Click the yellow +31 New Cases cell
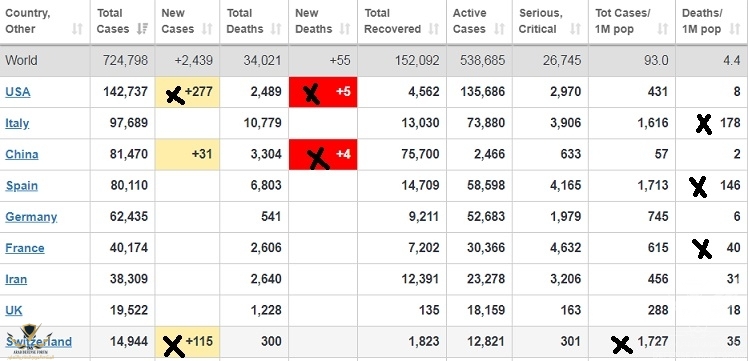Image resolution: width=748 pixels, height=361 pixels. 187,155
